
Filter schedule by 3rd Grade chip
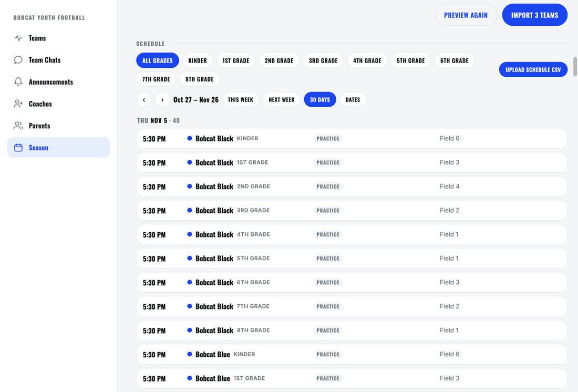pyautogui.click(x=323, y=60)
